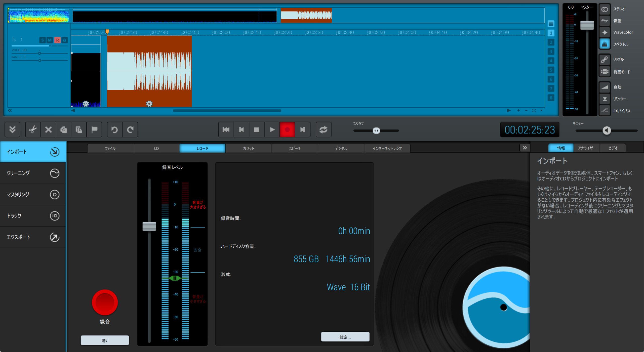This screenshot has height=352, width=644.
Task: Toggle 範囲モード range mode
Action: 605,72
